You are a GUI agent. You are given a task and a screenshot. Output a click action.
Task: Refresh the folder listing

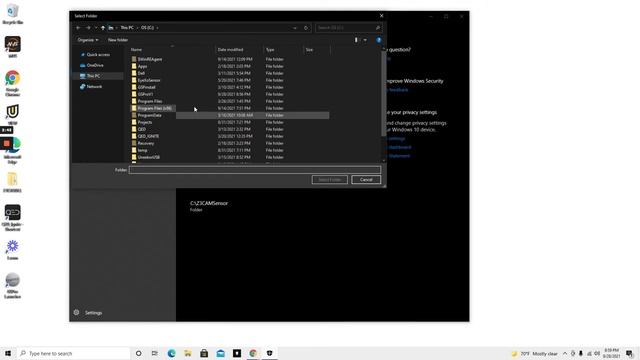pyautogui.click(x=306, y=28)
